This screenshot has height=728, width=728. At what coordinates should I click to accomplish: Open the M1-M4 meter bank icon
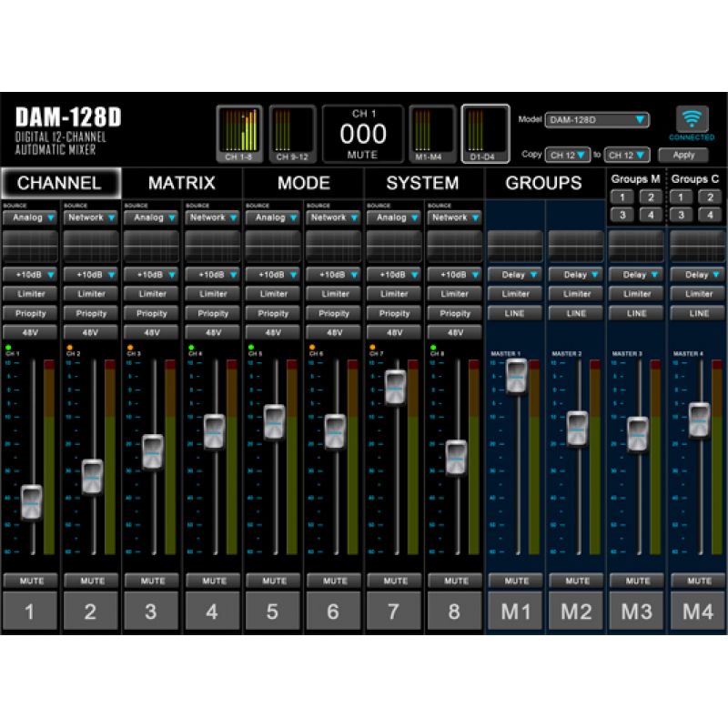point(431,134)
